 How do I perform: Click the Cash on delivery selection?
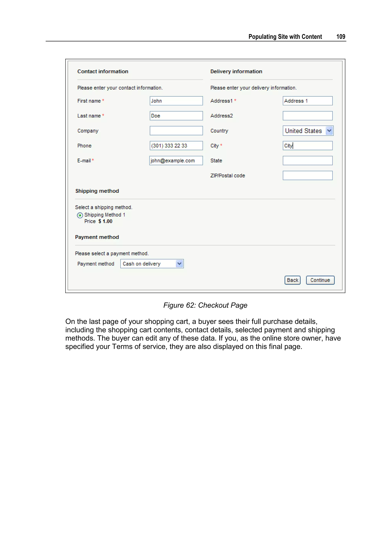tap(148, 264)
